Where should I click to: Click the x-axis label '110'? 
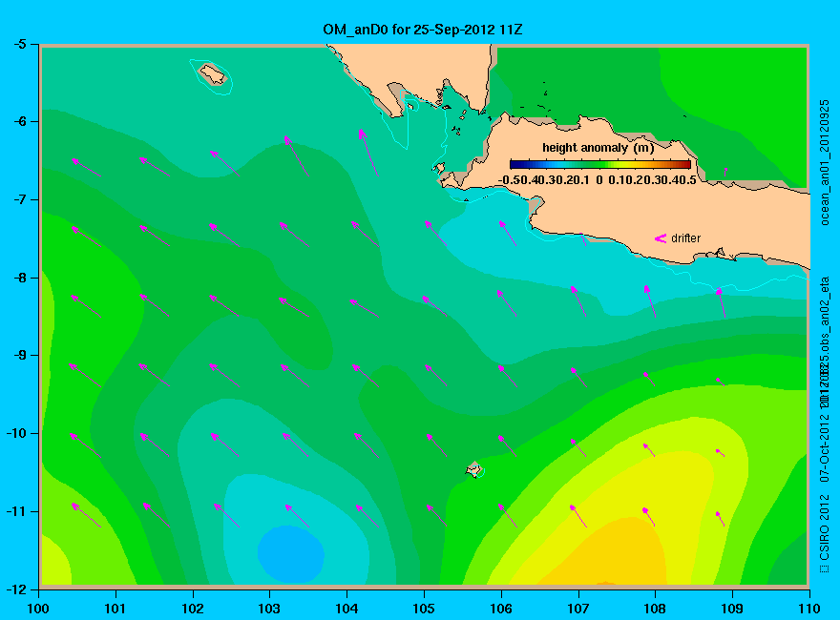point(809,609)
